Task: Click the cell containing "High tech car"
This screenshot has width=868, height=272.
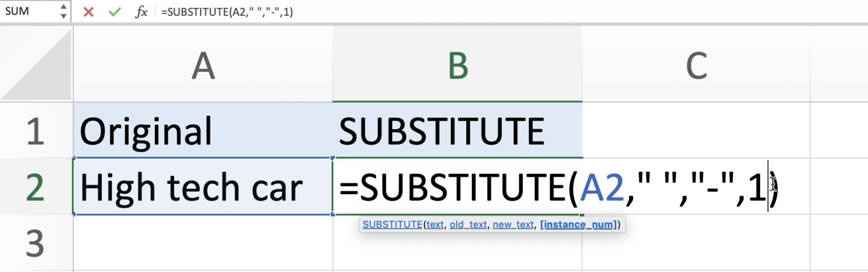Action: [x=203, y=187]
